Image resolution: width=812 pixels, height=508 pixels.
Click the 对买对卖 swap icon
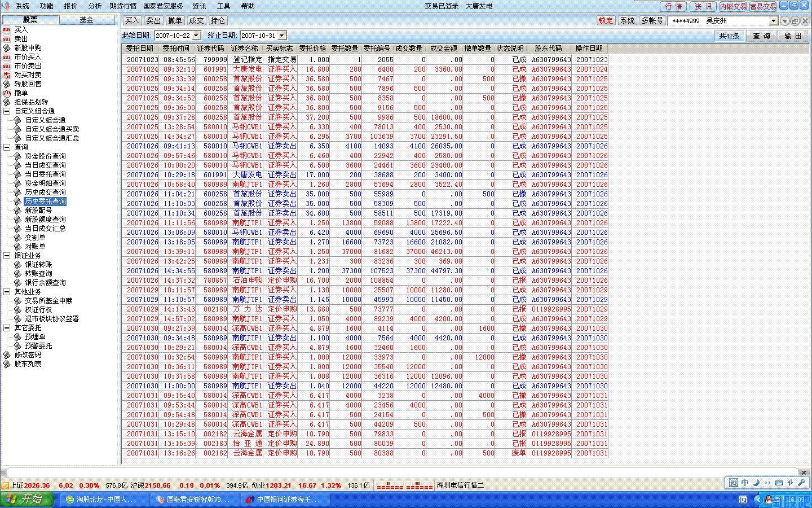click(7, 75)
